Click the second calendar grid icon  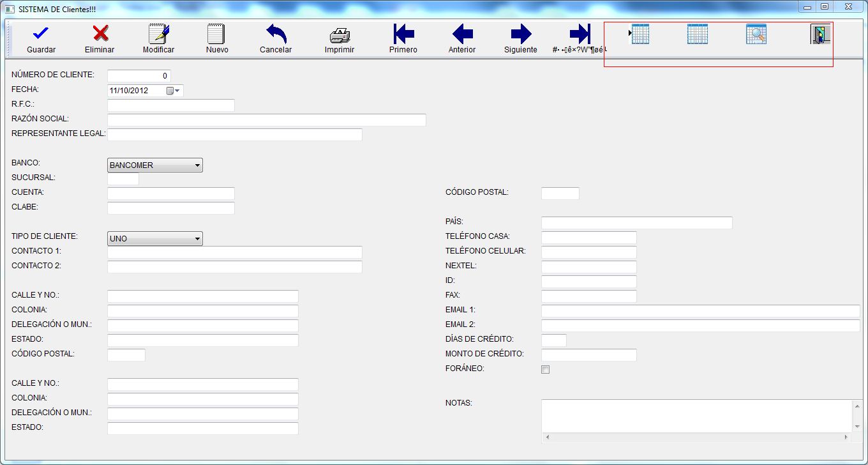[x=697, y=34]
